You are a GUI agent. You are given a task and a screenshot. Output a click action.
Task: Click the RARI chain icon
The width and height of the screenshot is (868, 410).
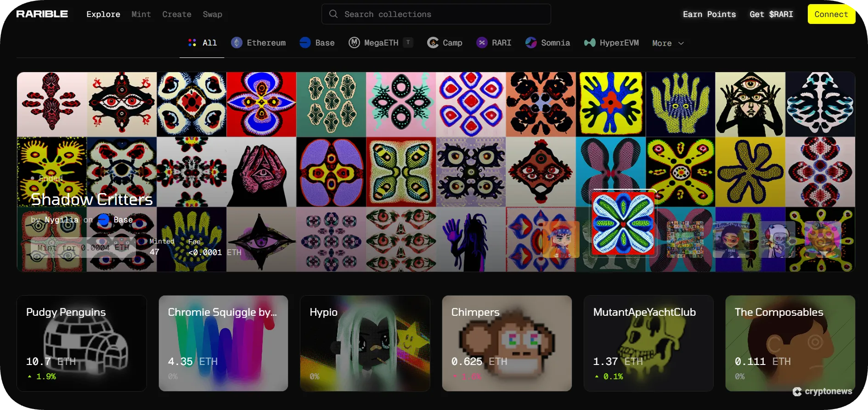[x=482, y=43]
